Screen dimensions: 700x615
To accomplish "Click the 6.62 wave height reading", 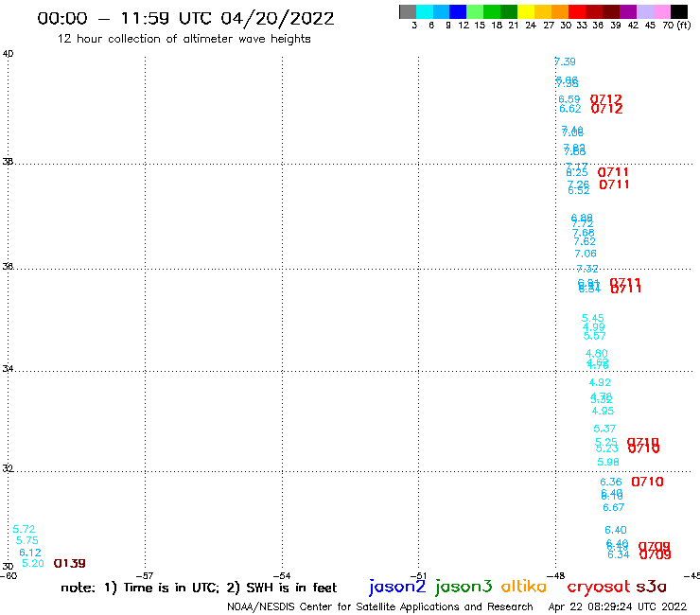I will [570, 109].
